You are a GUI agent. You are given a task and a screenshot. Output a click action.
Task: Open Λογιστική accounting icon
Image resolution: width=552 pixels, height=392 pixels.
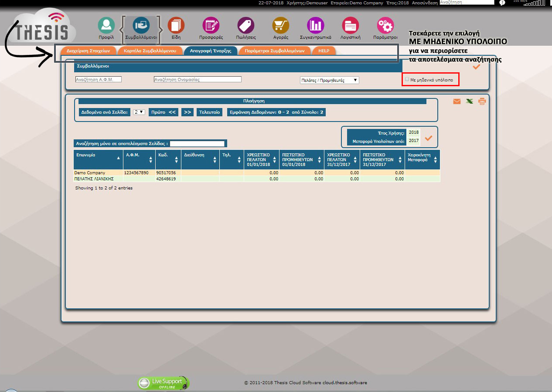(x=350, y=25)
